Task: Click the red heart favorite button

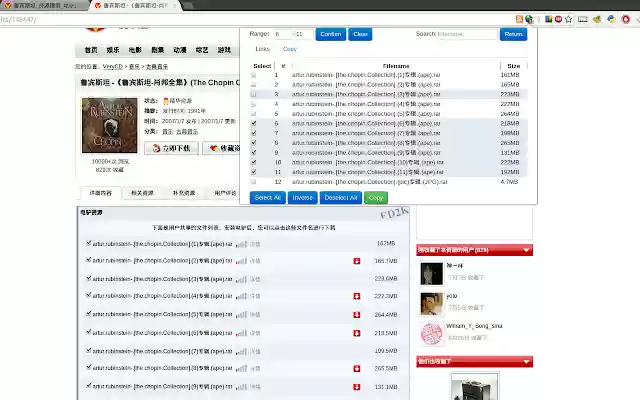Action: pos(221,148)
